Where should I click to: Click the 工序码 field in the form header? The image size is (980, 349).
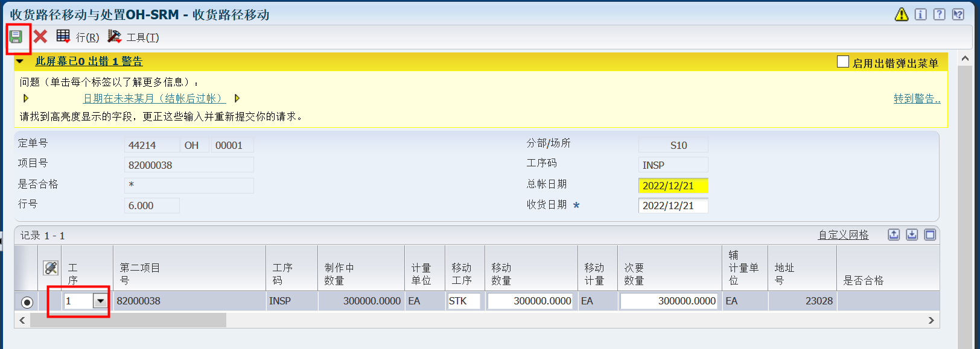coord(673,165)
